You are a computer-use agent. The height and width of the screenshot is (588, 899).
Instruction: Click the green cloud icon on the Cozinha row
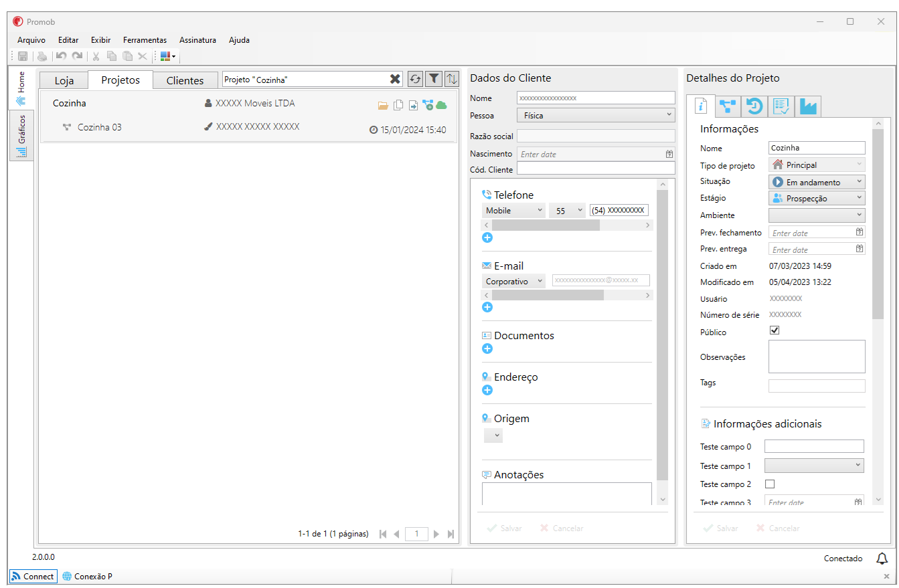tap(442, 105)
